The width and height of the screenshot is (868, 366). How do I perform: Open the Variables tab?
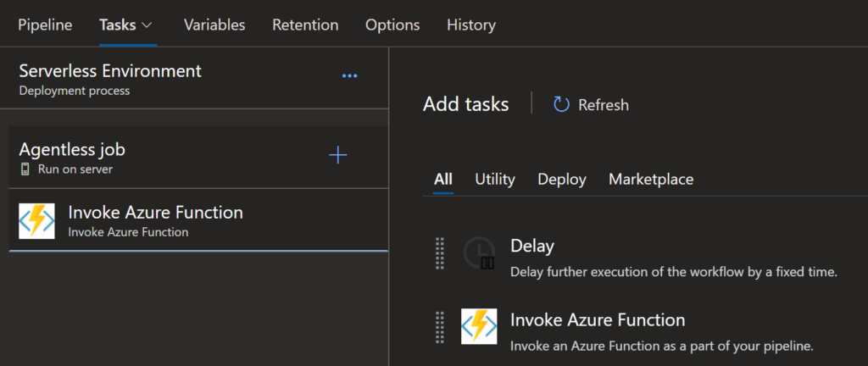[x=214, y=25]
